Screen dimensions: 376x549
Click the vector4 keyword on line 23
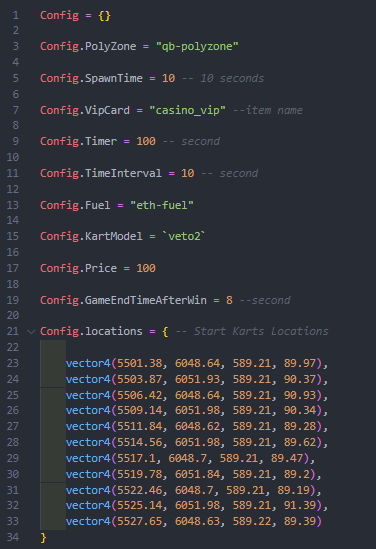[88, 363]
